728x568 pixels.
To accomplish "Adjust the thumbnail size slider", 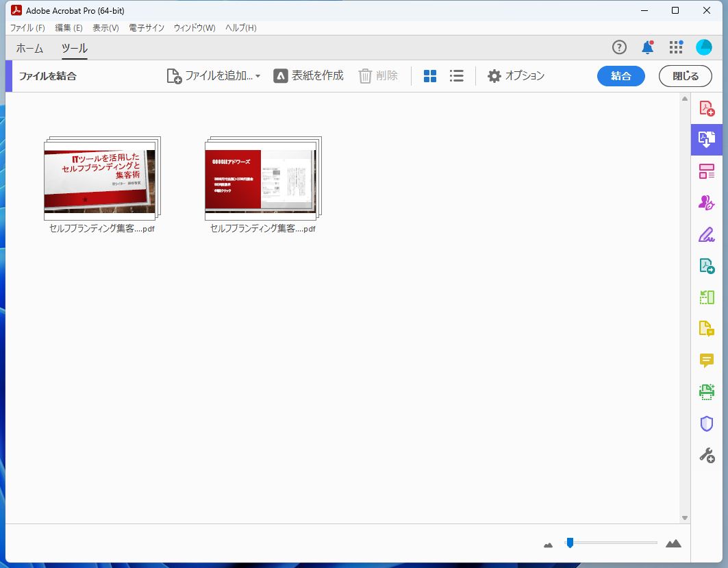I will click(569, 543).
